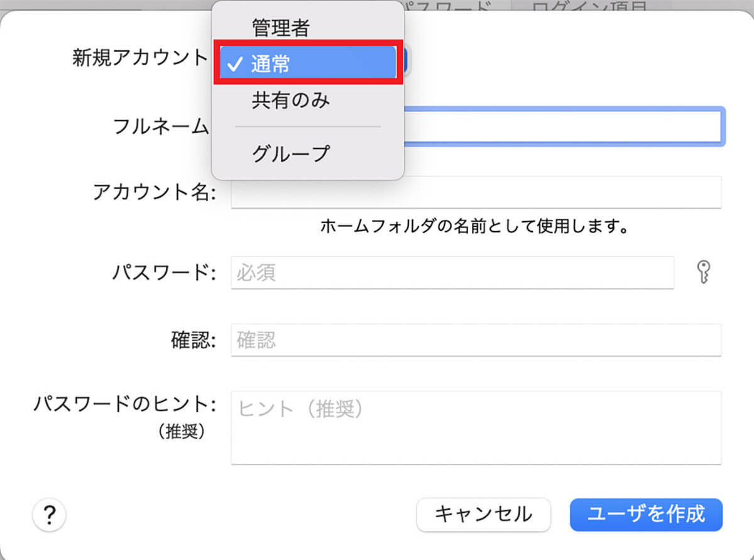Click the 確認 password verification field
This screenshot has width=754, height=560.
pos(476,340)
